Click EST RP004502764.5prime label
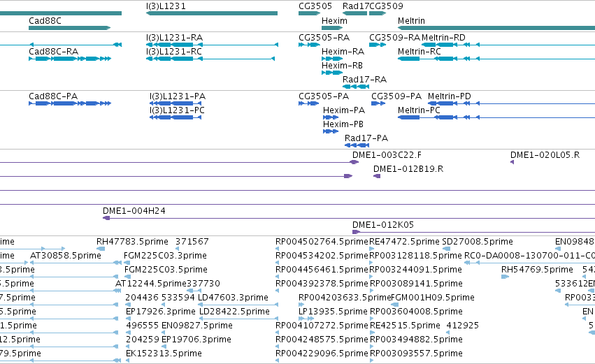This screenshot has width=595, height=364. (x=322, y=242)
